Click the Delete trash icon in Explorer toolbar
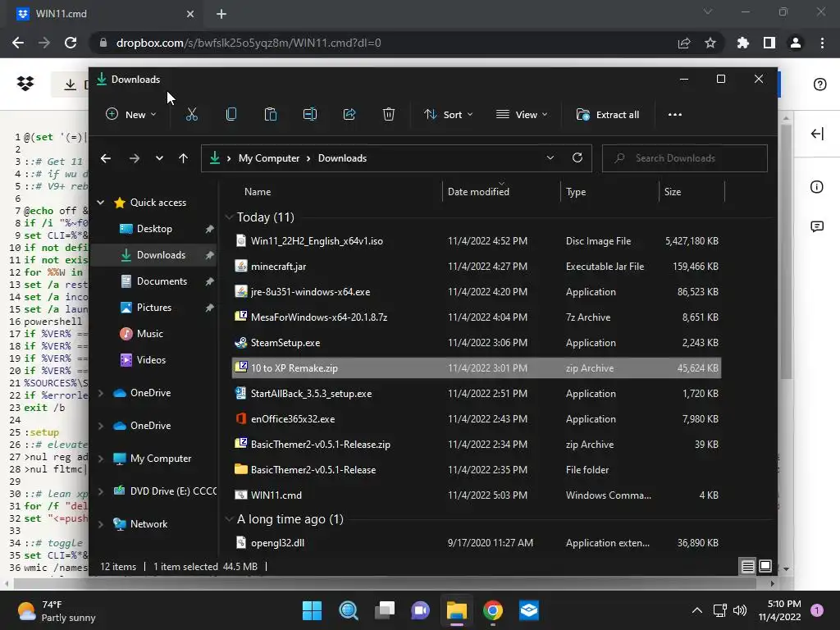840x630 pixels. click(x=388, y=114)
